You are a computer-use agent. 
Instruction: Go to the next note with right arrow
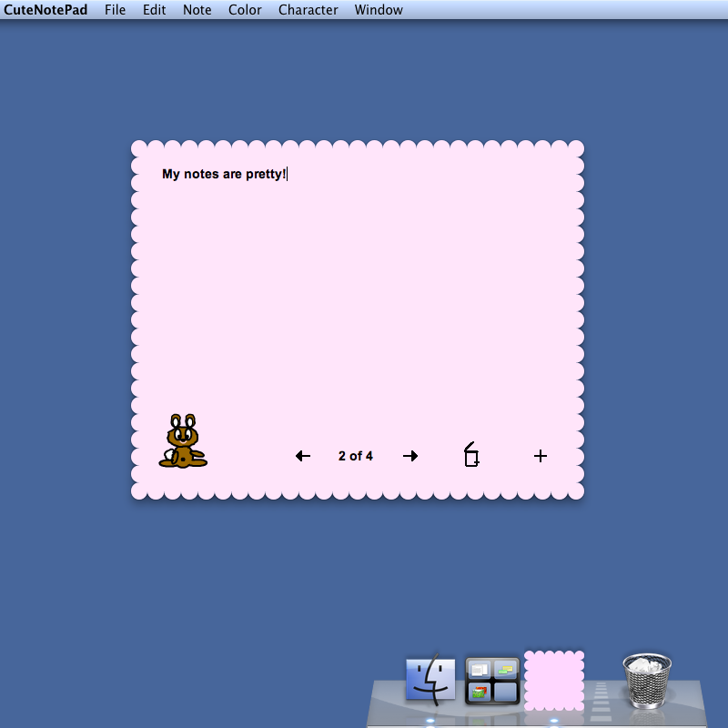click(410, 456)
